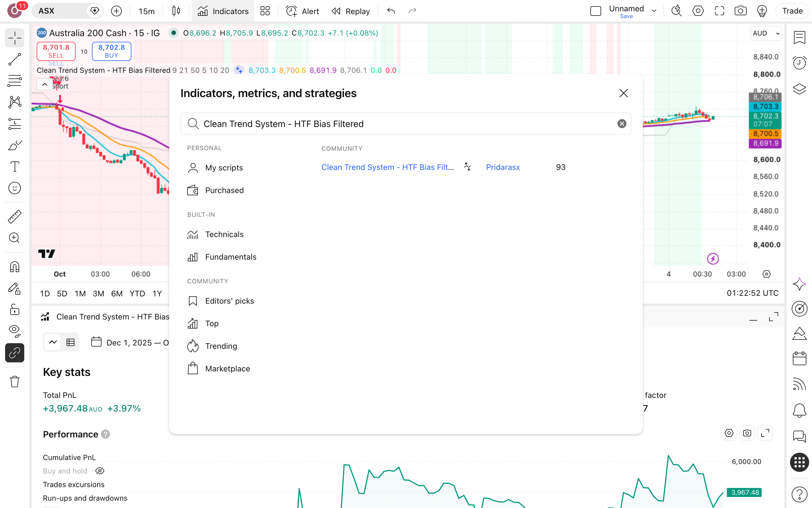Toggle lock all drawings
Screen dimensions: 812x508
click(14, 309)
